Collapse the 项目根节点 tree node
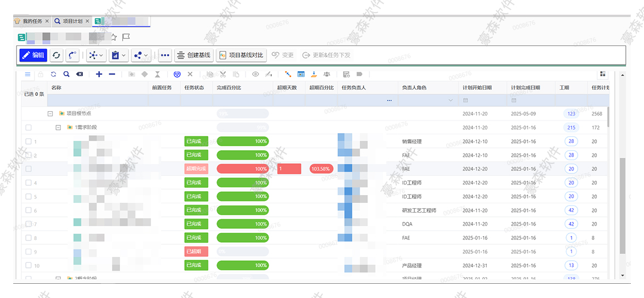 coord(50,114)
